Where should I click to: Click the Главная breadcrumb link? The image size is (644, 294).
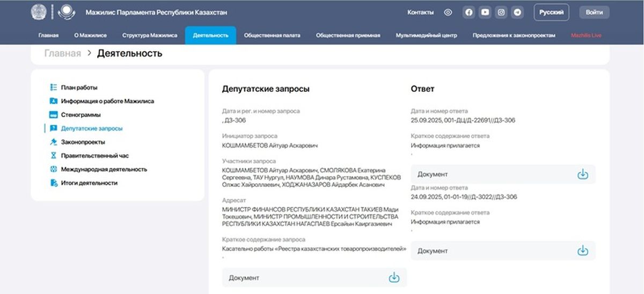[x=63, y=53]
